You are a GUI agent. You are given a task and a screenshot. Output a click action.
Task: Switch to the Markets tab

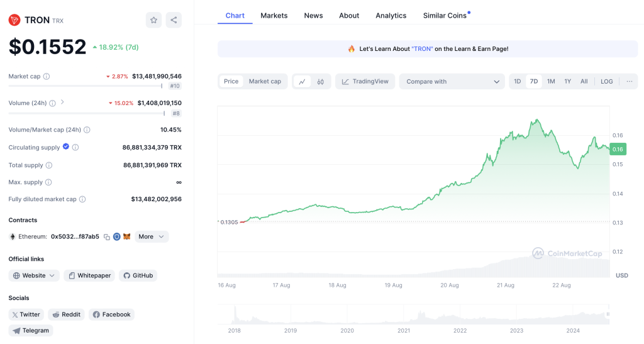point(274,16)
